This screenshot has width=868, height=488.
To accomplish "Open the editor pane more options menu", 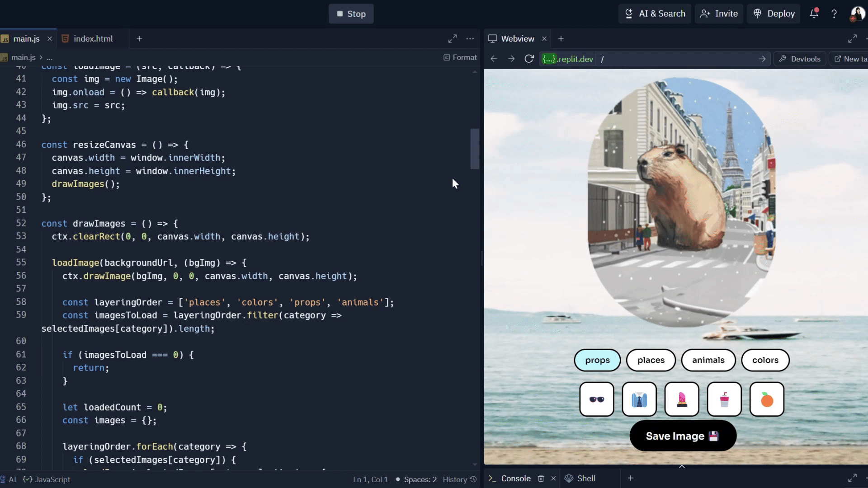I will click(x=470, y=39).
